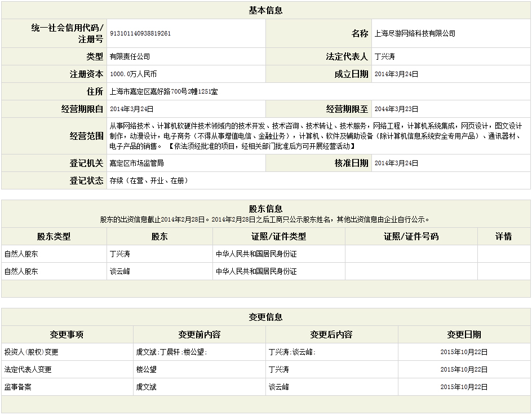Select registration authority 嘉定区市场监管局
Screen dimensions: 532x415
pos(136,164)
